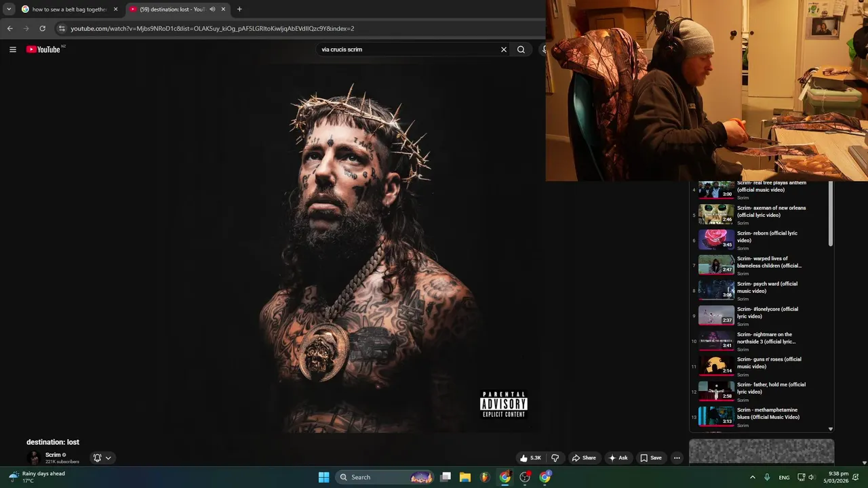868x488 pixels.
Task: Go to the YouTube home logo
Action: click(43, 49)
